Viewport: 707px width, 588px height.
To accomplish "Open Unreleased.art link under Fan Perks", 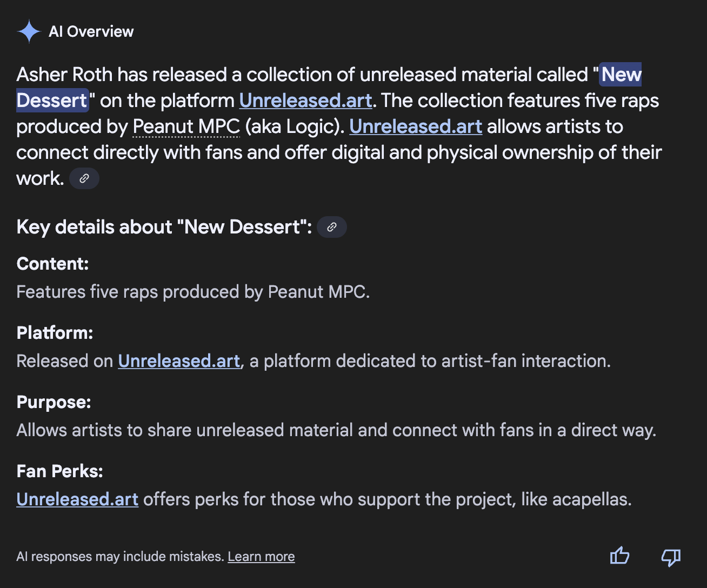I will pyautogui.click(x=77, y=499).
